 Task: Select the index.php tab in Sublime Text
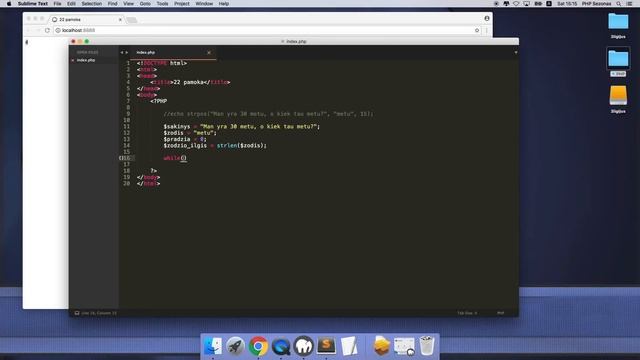coord(173,52)
